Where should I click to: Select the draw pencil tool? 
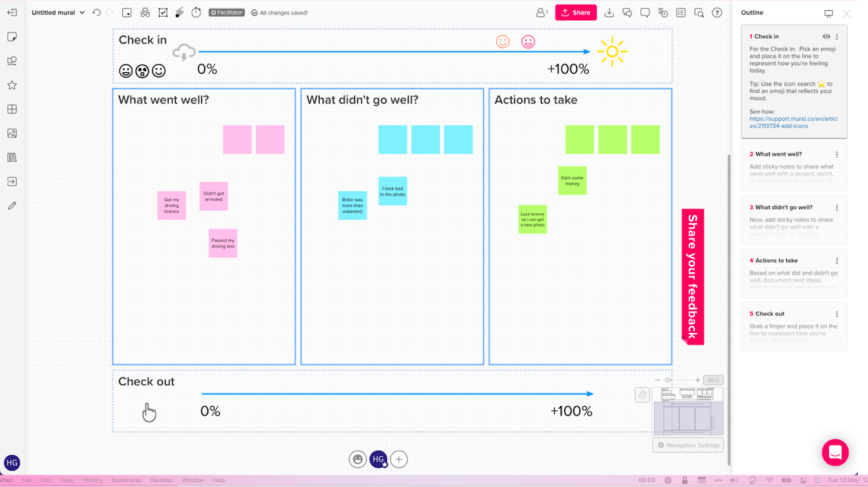[x=12, y=206]
